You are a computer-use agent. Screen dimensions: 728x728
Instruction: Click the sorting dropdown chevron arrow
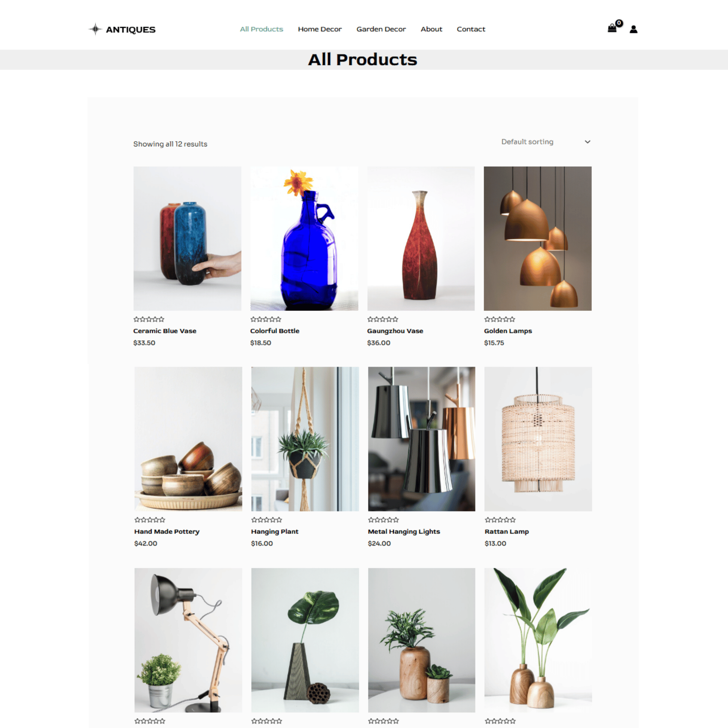click(x=587, y=142)
